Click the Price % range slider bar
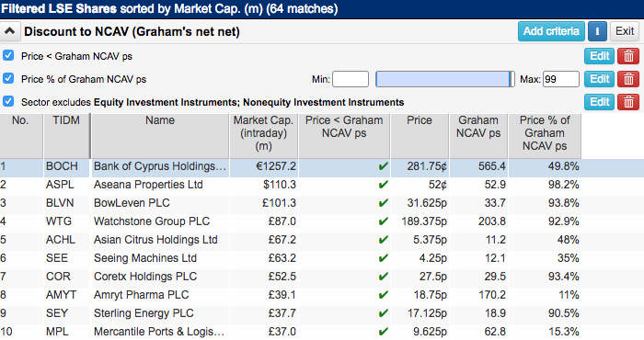644x340 pixels. point(444,79)
